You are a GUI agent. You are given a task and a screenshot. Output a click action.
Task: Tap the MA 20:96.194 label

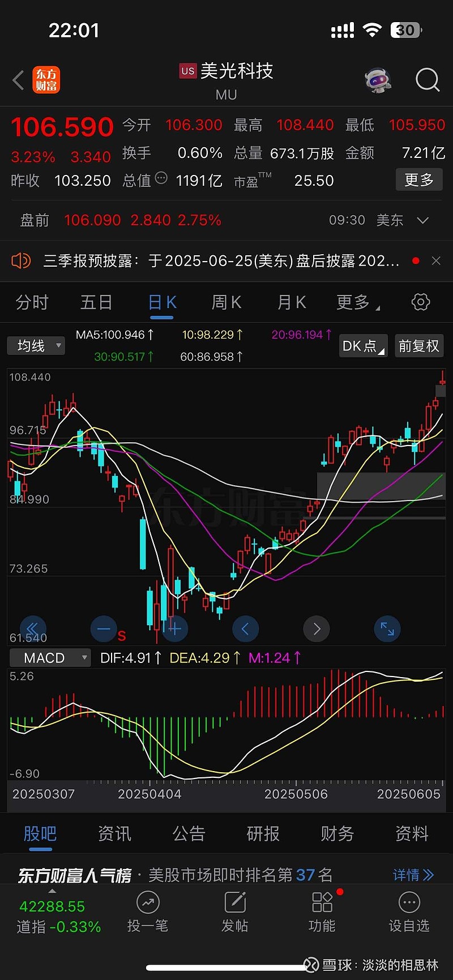click(302, 335)
